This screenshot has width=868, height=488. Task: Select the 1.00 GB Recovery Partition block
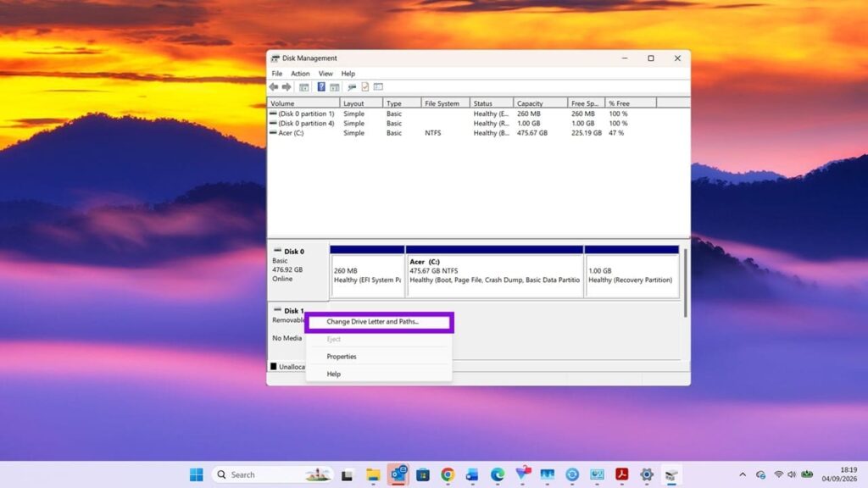(x=632, y=272)
